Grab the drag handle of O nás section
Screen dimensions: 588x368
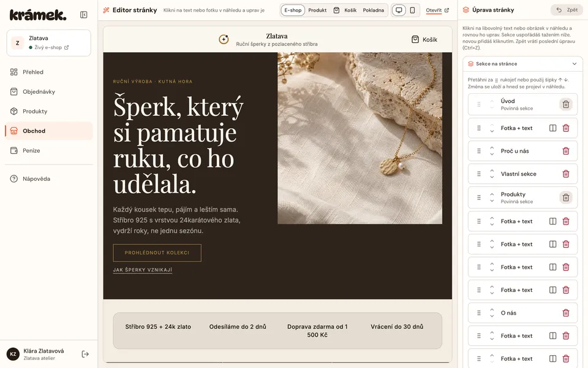coord(479,313)
